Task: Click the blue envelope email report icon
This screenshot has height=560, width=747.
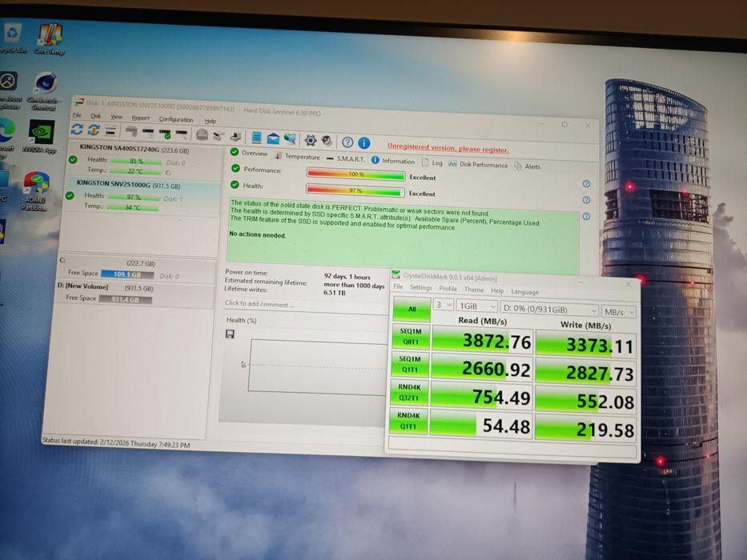Action: click(x=273, y=138)
